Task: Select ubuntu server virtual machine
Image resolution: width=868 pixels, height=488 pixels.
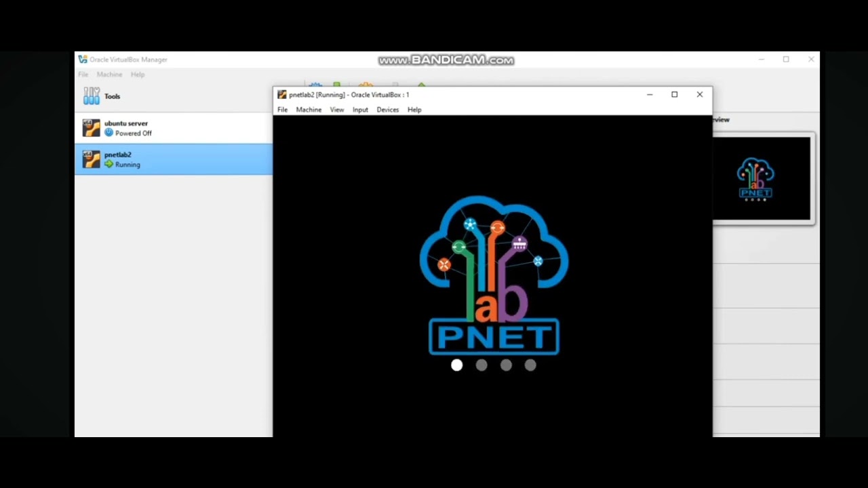Action: 174,128
